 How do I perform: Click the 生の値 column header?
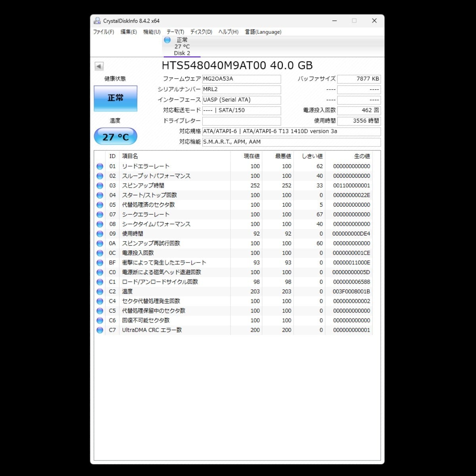[349, 156]
